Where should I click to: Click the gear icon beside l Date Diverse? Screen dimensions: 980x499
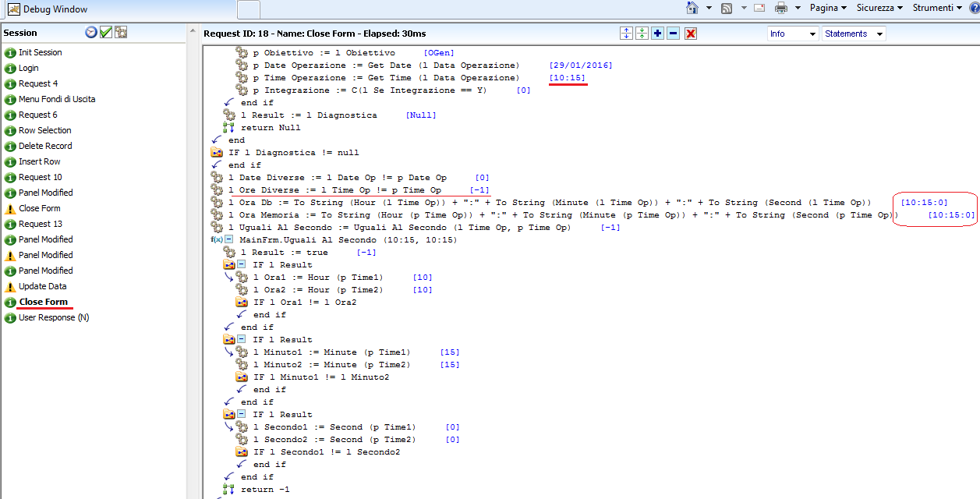[x=217, y=177]
